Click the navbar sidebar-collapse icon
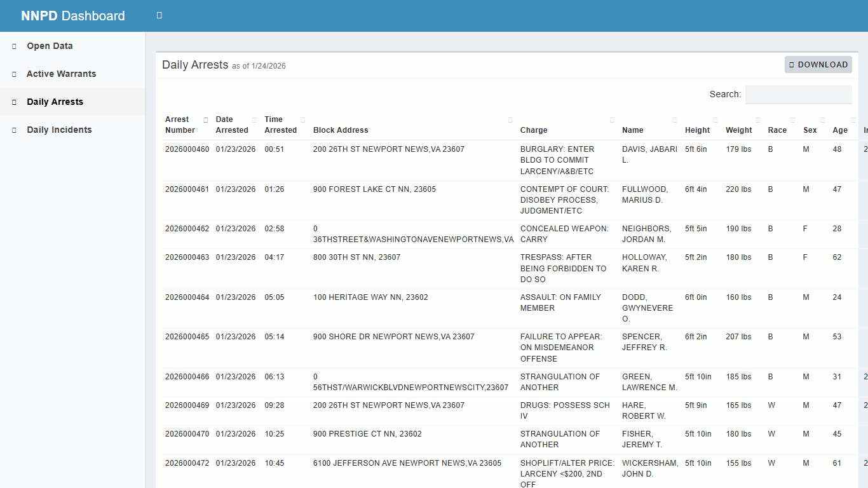Screen dimensions: 868x488 158,15
